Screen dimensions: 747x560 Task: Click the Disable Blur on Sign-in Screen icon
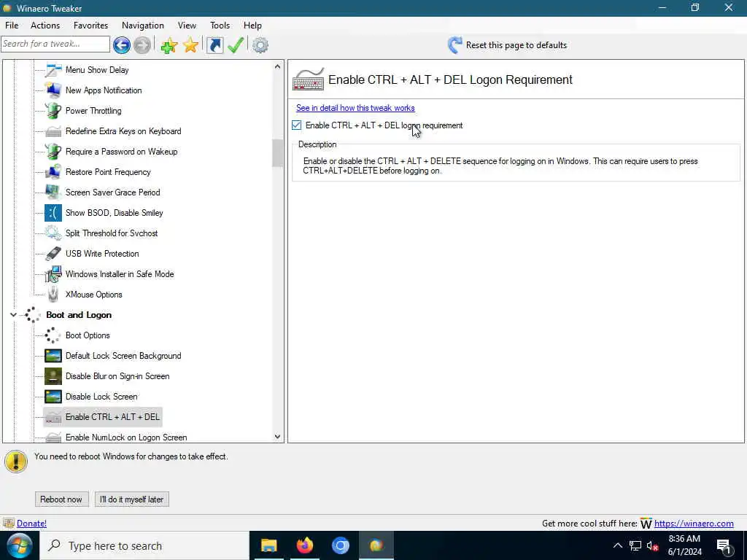[x=53, y=377]
